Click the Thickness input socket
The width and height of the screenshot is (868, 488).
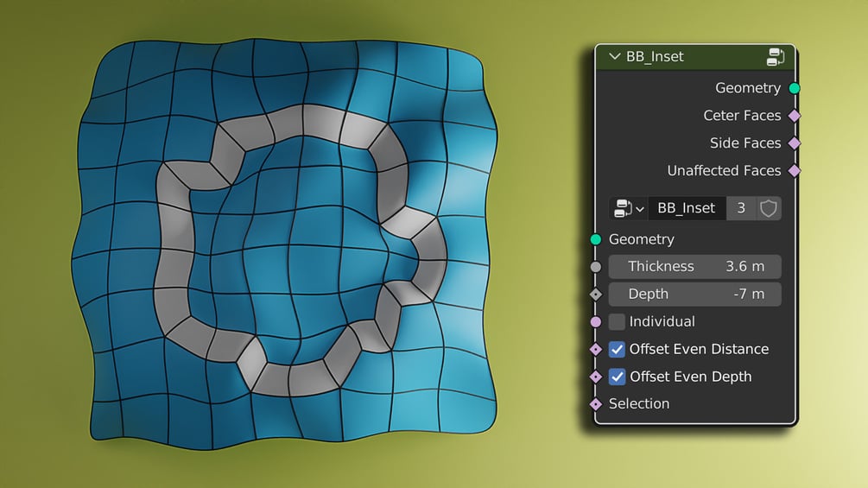(596, 267)
